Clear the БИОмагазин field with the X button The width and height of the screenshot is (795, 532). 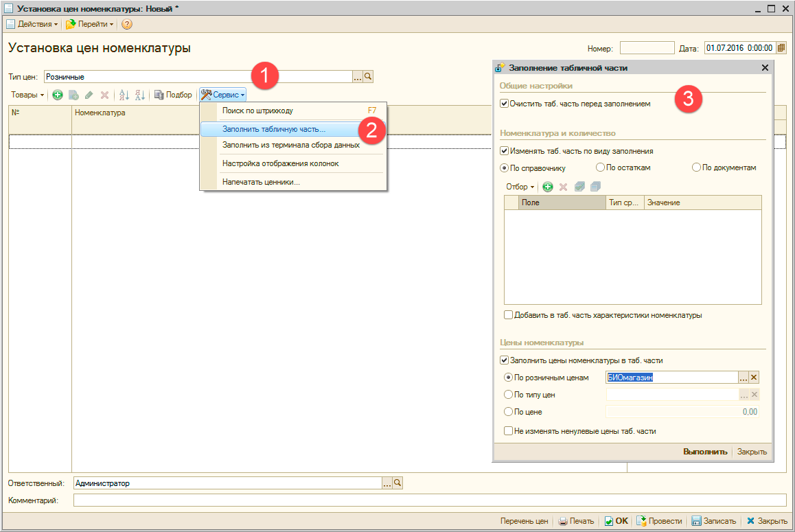[754, 378]
